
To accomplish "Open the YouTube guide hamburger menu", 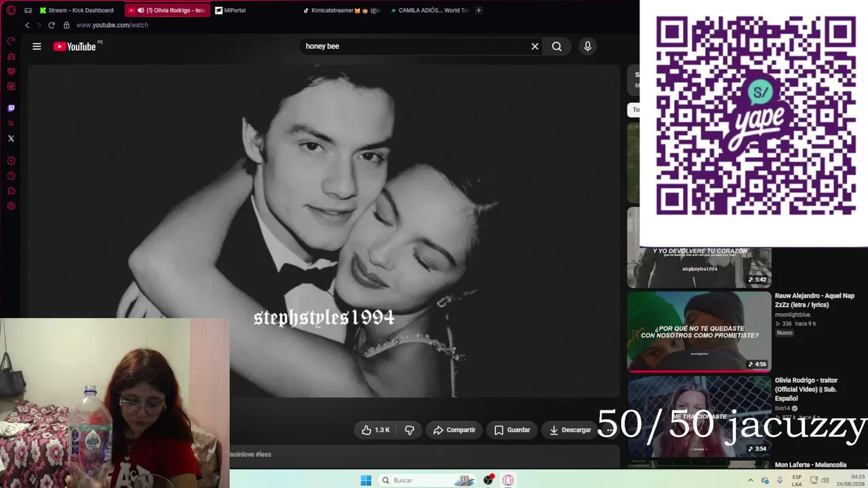I will (37, 46).
